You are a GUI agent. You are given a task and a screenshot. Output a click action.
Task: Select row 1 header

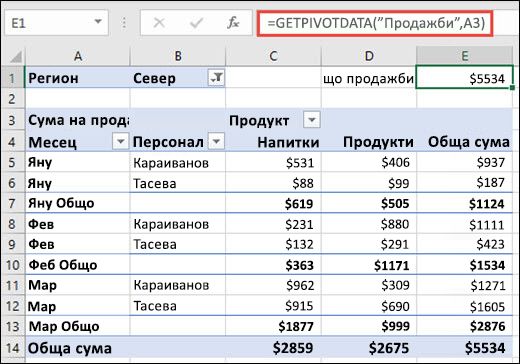[x=13, y=78]
